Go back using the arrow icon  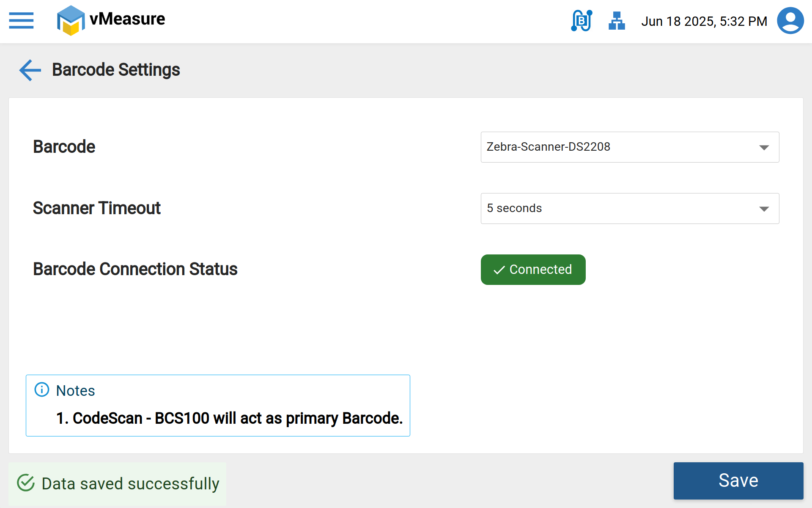[30, 70]
